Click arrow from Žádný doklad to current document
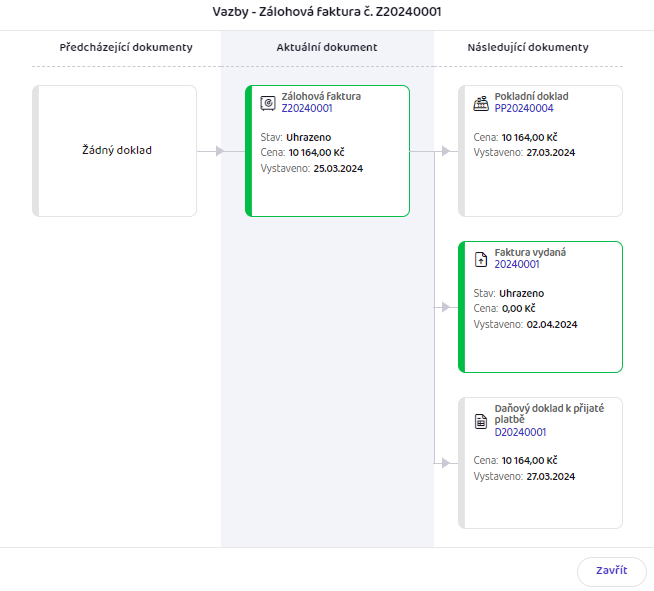 pos(220,151)
